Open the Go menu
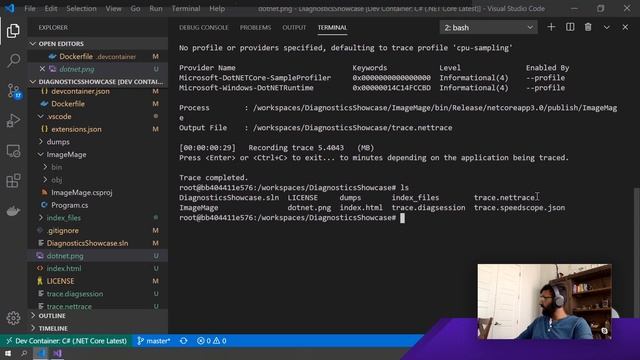Screen dimensions: 640x360 [x=136, y=8]
